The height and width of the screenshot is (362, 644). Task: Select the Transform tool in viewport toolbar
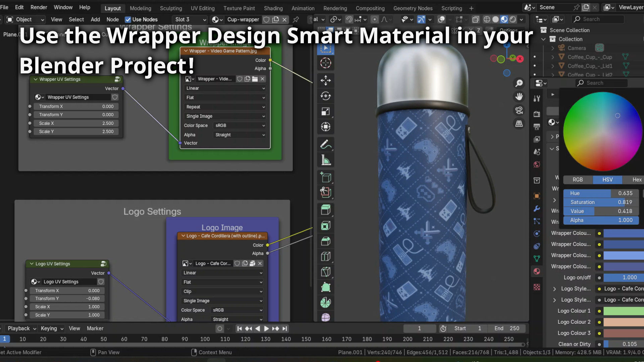pos(325,127)
